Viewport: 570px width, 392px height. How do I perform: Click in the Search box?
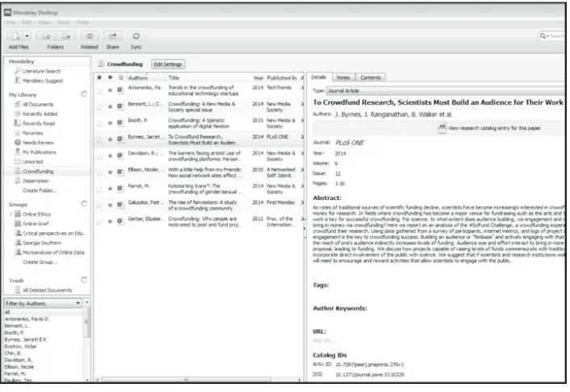click(551, 36)
